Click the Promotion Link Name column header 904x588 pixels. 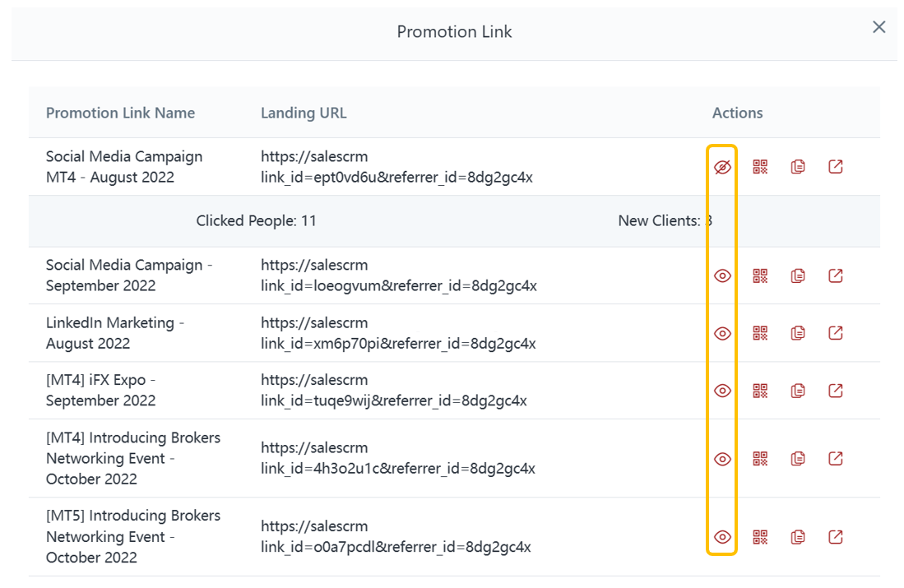120,113
